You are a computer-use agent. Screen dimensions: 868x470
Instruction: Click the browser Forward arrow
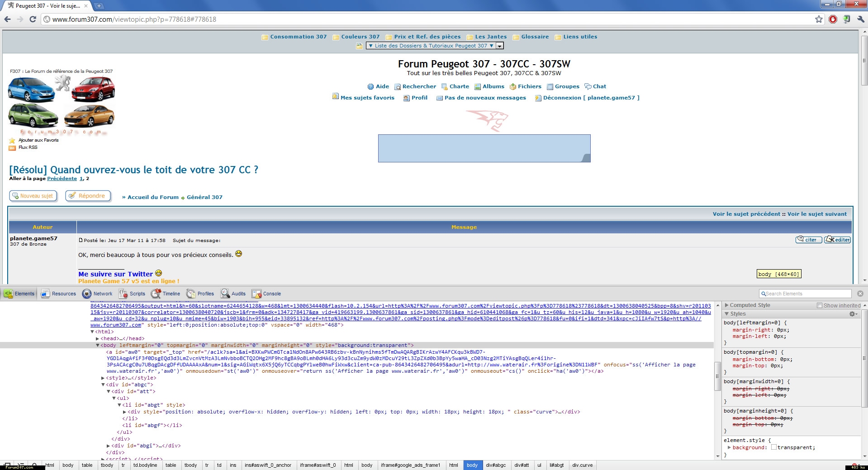(x=20, y=19)
